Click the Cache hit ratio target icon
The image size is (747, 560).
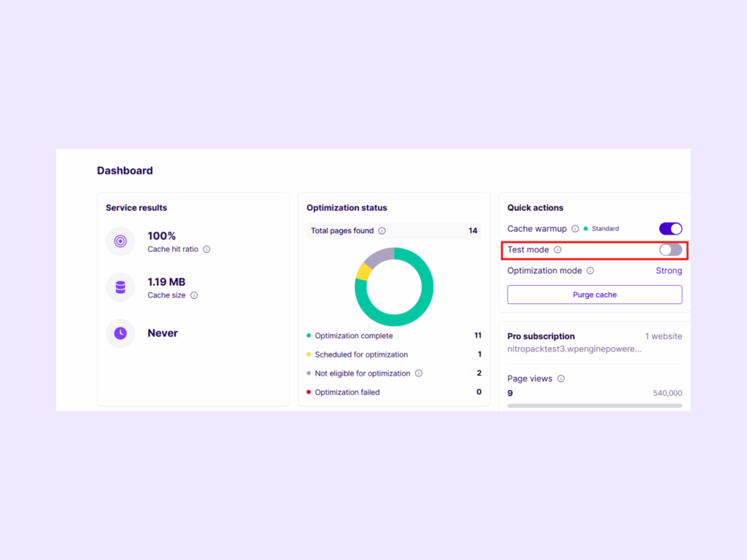(120, 241)
